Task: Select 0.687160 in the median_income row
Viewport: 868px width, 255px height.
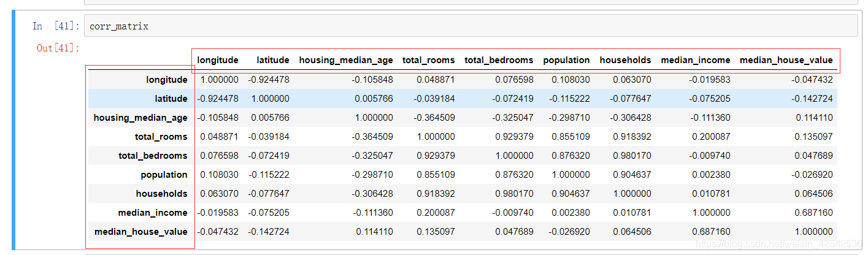Action: tap(814, 213)
